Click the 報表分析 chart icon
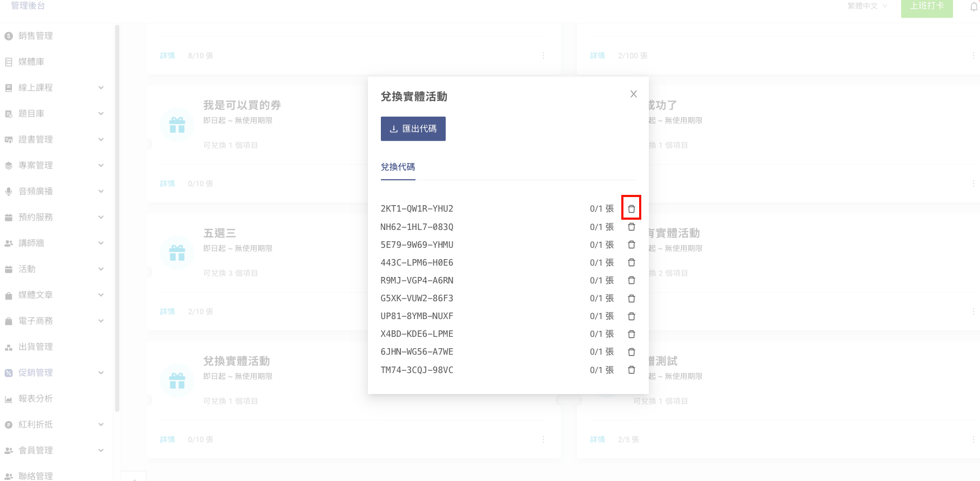The height and width of the screenshot is (481, 980). click(x=9, y=399)
